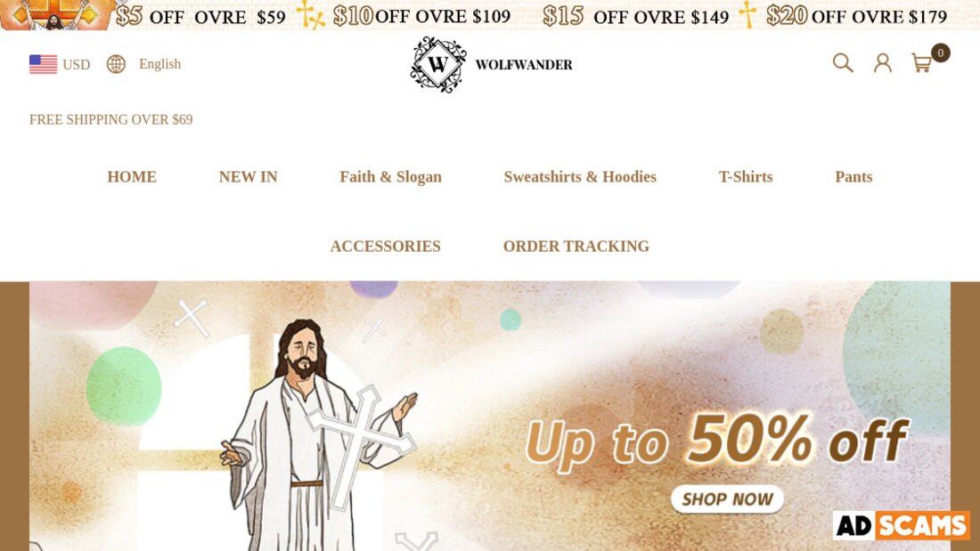
Task: Open the shopping cart icon
Action: pyautogui.click(x=922, y=63)
